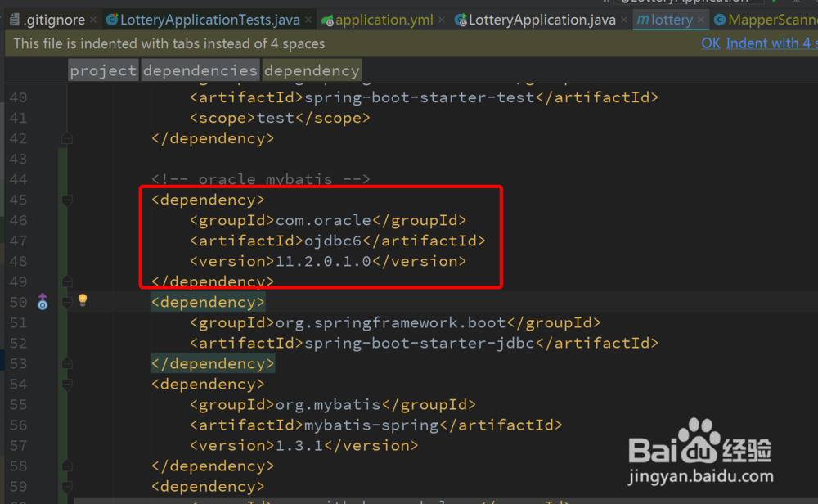Close the LotteryApplication.java tab
The width and height of the screenshot is (818, 504).
624,20
